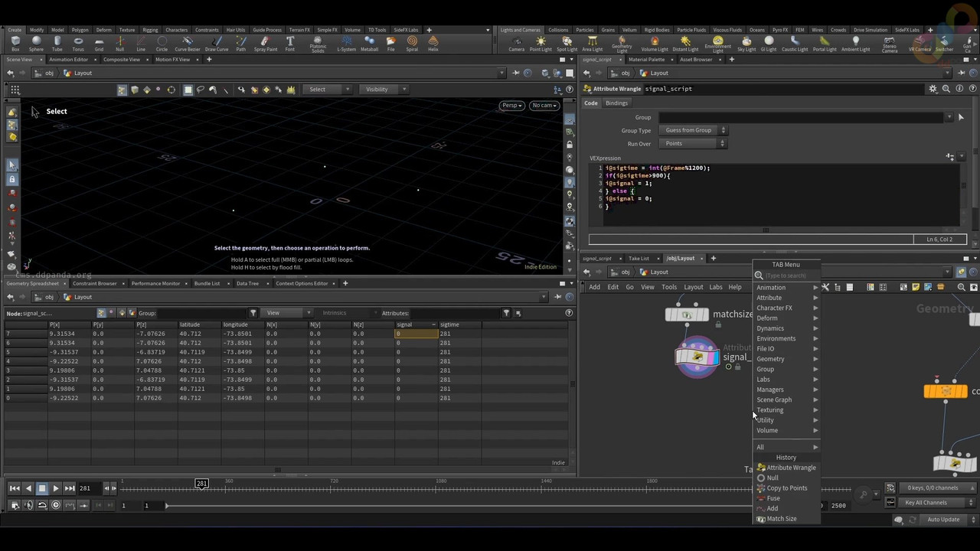Click the L-System shelf tool
Viewport: 980px width, 551px height.
pyautogui.click(x=346, y=44)
